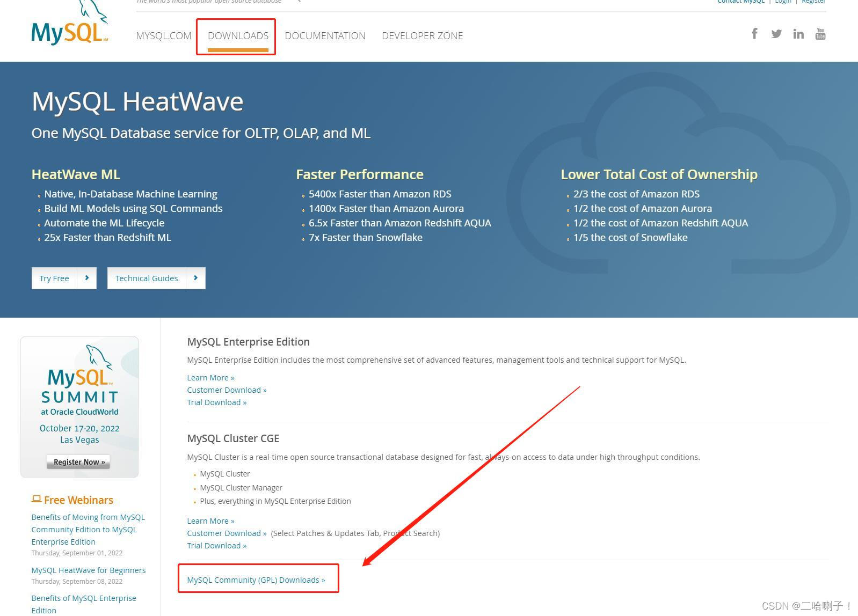Click Register Now on the Summit banner
Screen dimensions: 858x616
coord(79,462)
